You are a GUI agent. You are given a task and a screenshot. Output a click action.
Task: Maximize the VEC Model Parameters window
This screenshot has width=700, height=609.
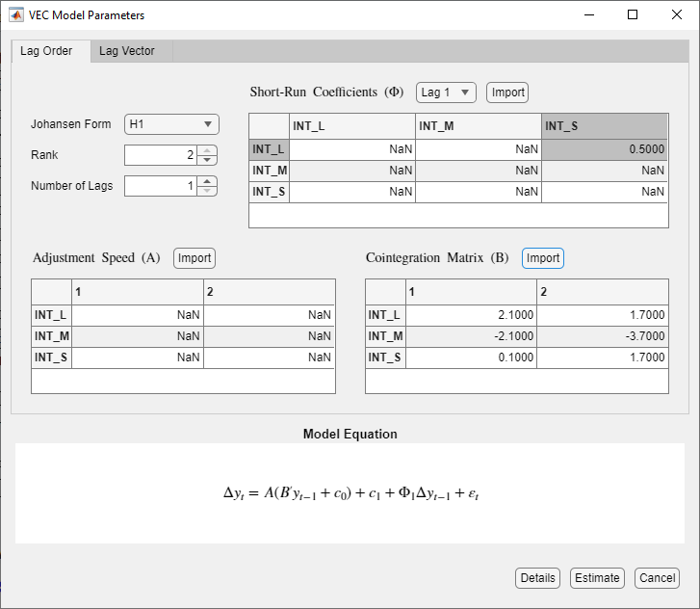tap(633, 15)
